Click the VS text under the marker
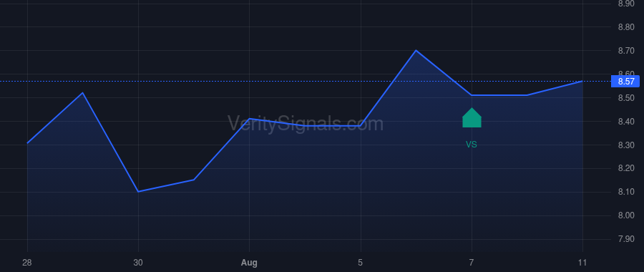This screenshot has width=644, height=272. click(472, 145)
